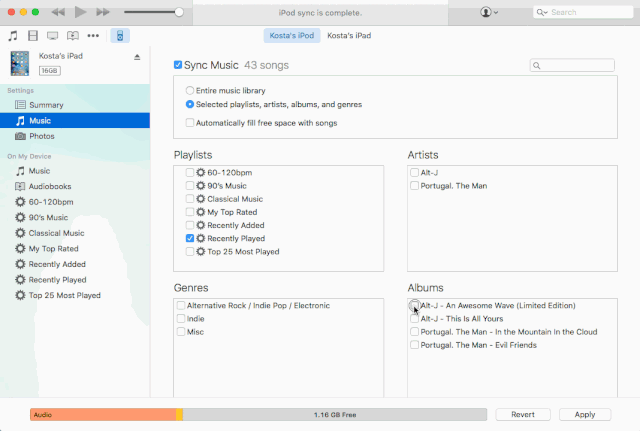Open the 60-120bpm playlist in the sidebar
This screenshot has height=431, width=640.
coord(75,202)
